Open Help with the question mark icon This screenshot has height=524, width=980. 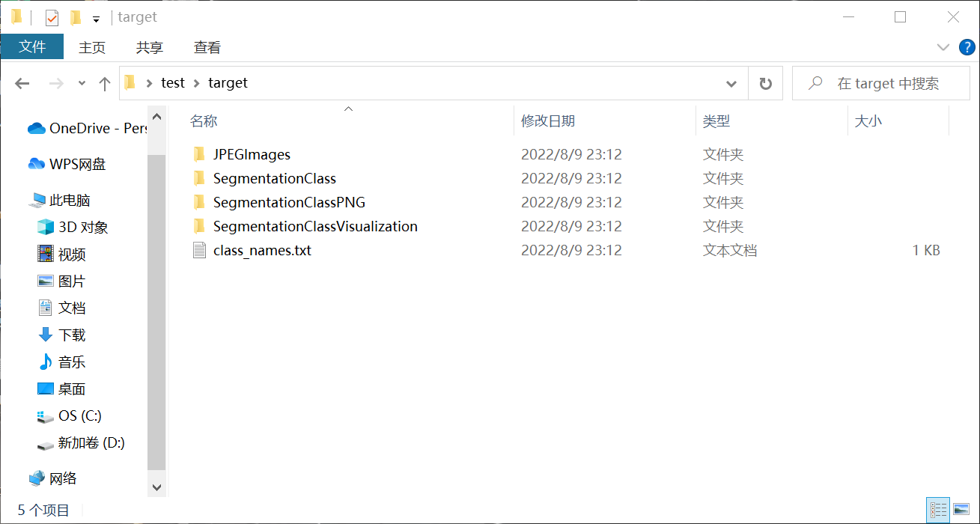point(967,47)
